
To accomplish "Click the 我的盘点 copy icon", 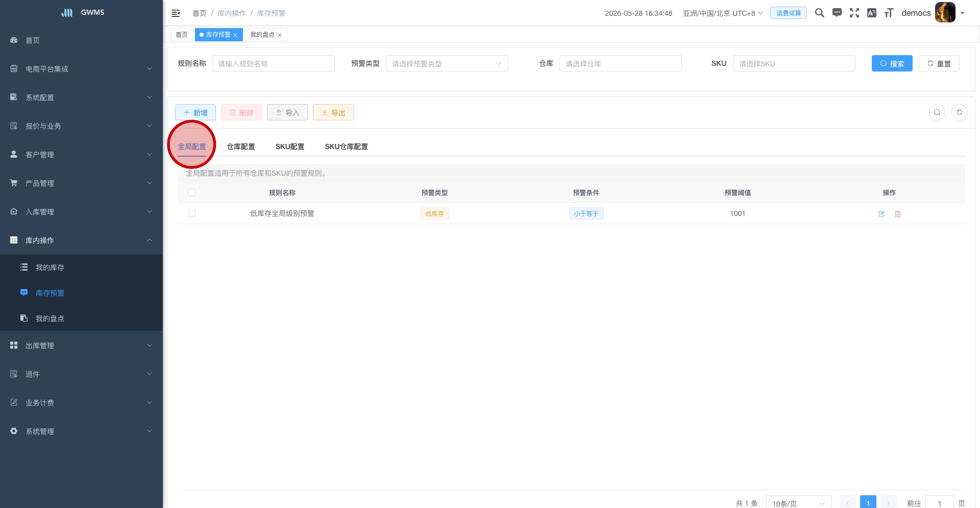I will pyautogui.click(x=24, y=318).
